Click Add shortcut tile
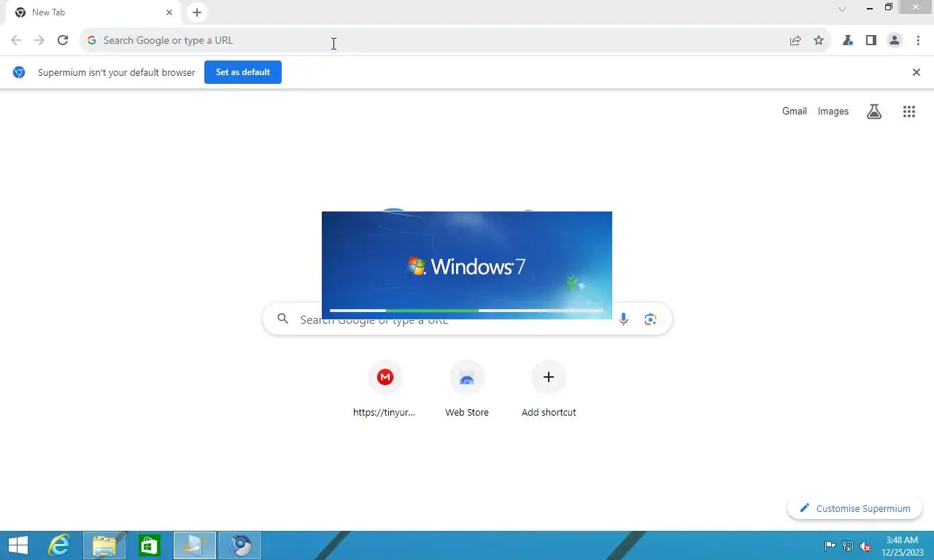 (x=549, y=389)
